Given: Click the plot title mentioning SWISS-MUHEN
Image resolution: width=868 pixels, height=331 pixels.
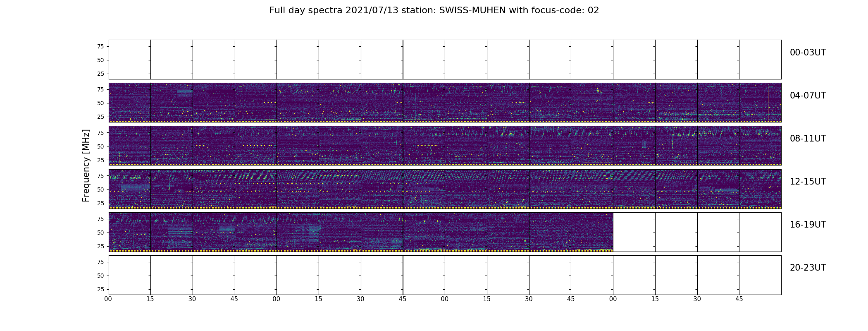Looking at the screenshot, I should pos(434,10).
